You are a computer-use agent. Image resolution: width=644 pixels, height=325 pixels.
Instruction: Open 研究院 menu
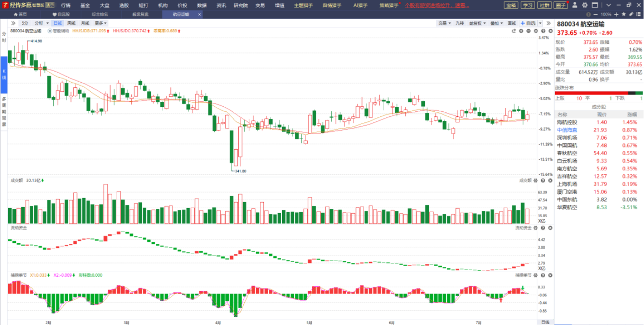(241, 5)
